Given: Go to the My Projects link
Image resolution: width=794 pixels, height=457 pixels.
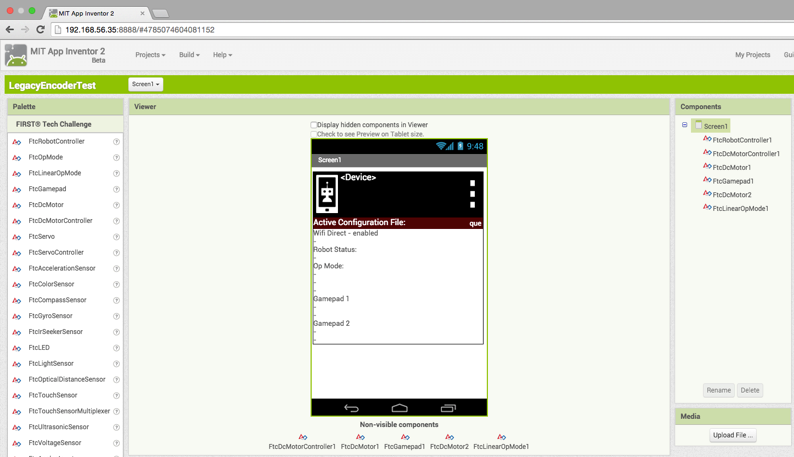Looking at the screenshot, I should click(x=752, y=55).
